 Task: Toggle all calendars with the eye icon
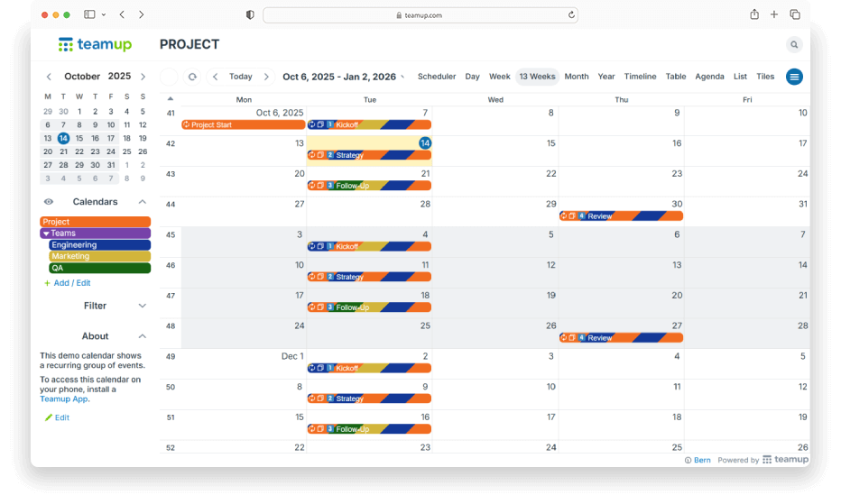tap(48, 202)
